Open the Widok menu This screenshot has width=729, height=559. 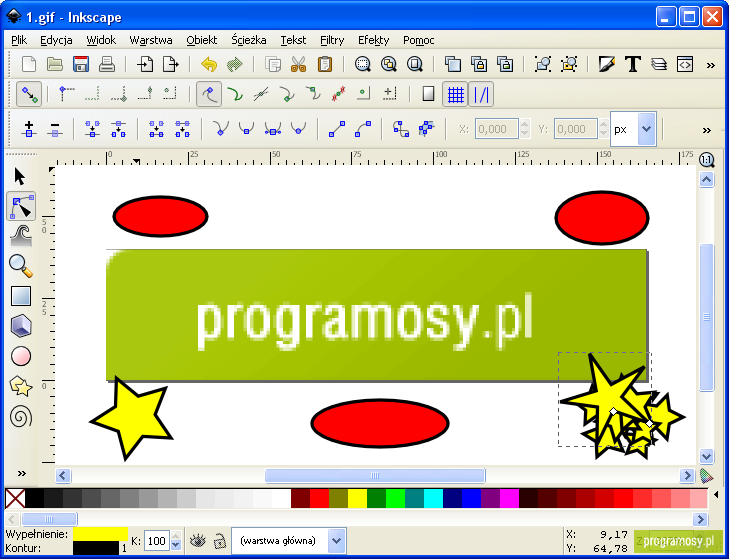click(x=101, y=40)
